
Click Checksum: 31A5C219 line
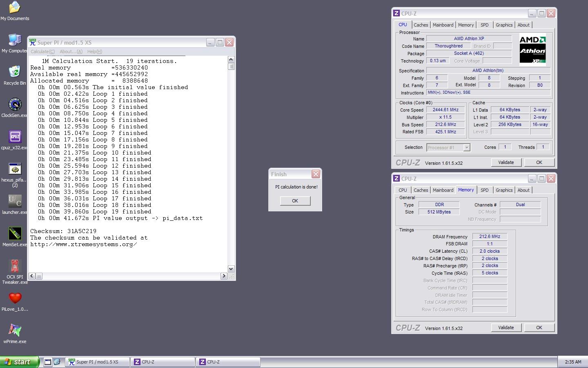[63, 231]
